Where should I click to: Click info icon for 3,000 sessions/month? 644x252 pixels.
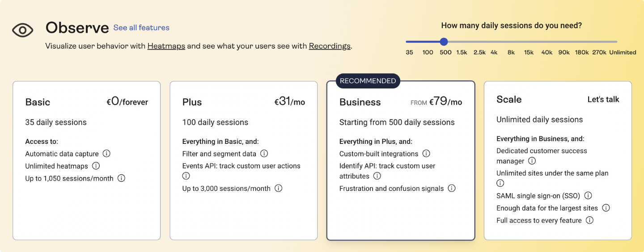(x=278, y=189)
